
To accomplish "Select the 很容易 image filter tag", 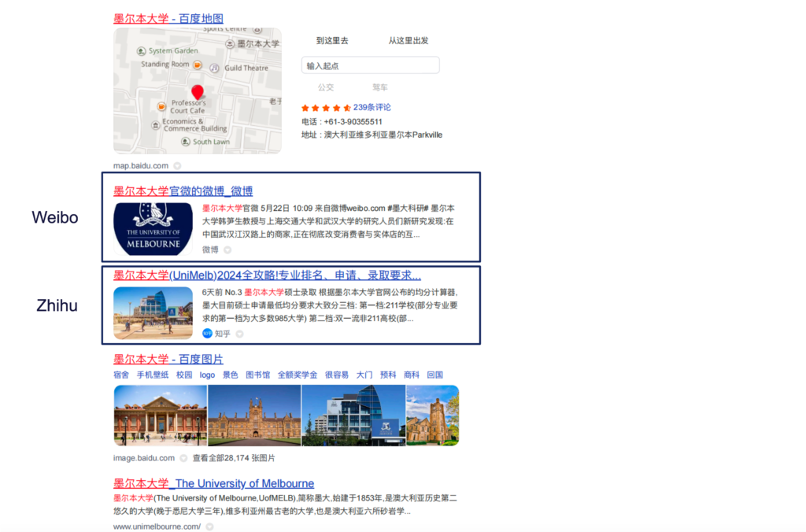I will tap(337, 375).
